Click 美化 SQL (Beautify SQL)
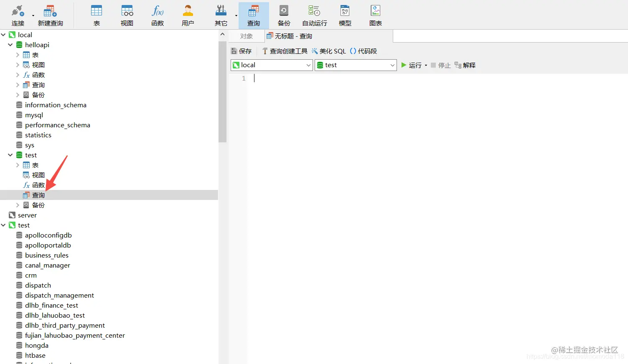 [329, 51]
